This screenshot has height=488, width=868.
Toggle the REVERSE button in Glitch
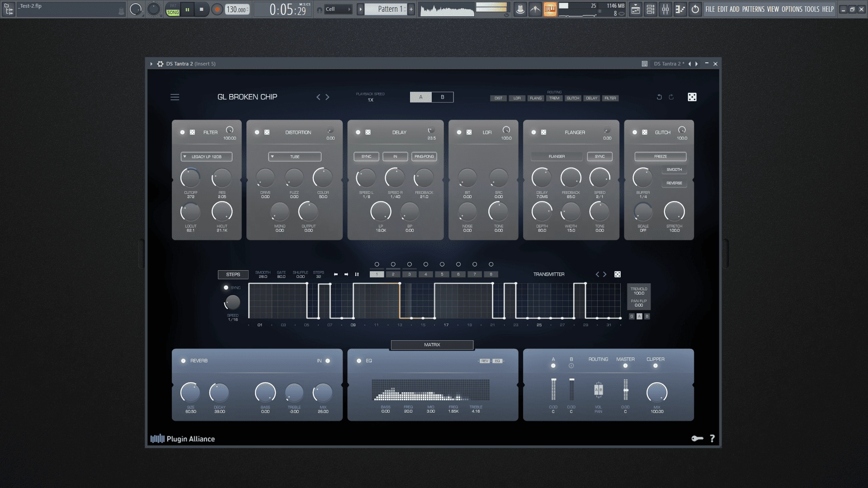point(674,183)
